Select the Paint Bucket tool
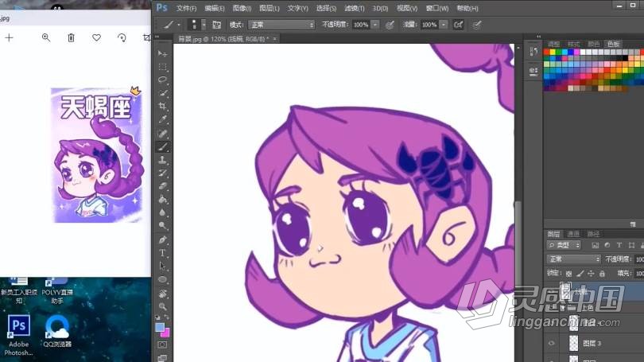Screen dimensions: 644x362 point(163,199)
